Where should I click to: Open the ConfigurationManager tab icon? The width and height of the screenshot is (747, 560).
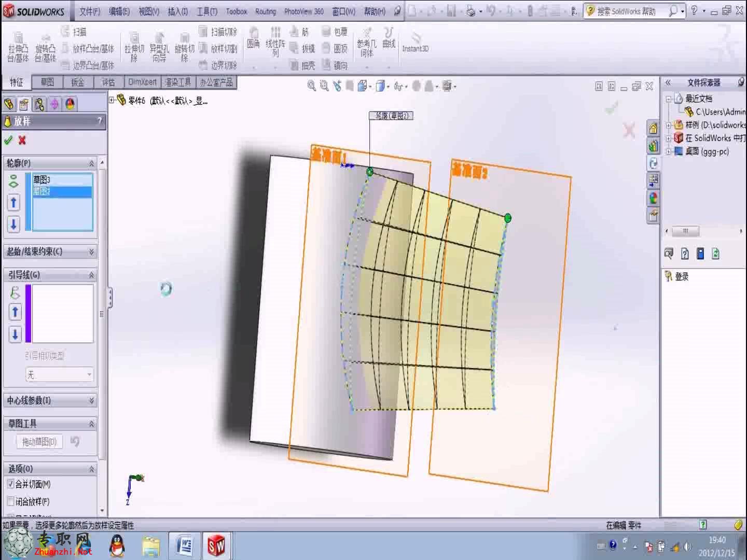pyautogui.click(x=39, y=104)
